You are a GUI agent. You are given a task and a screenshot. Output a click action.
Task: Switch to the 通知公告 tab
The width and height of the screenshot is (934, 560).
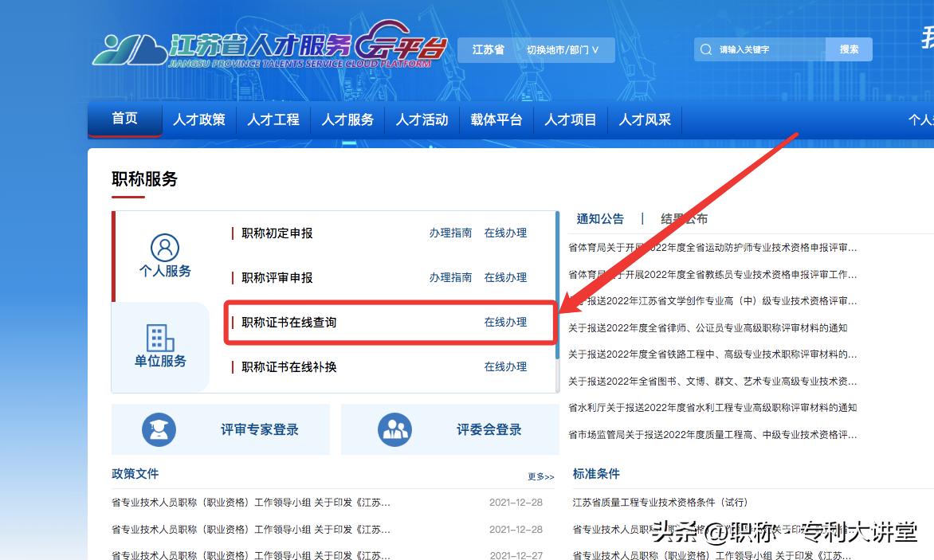(600, 217)
